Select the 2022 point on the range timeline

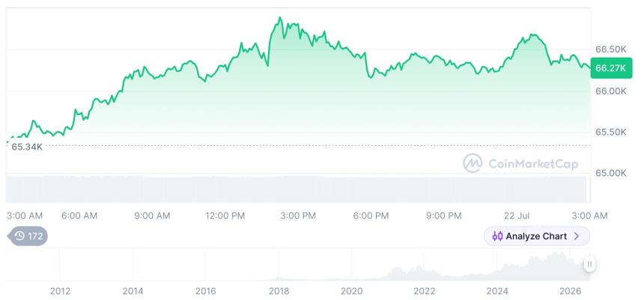coord(425,291)
